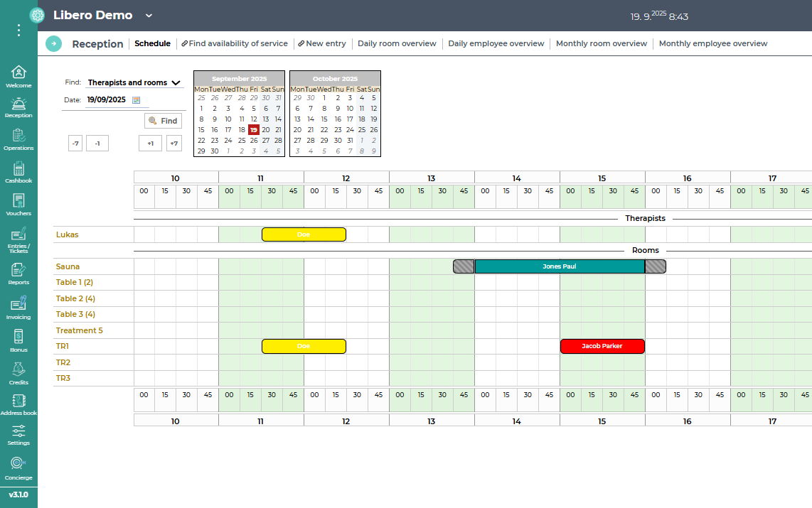This screenshot has height=508, width=812.
Task: Click the October 2025 calendar header
Action: click(x=335, y=79)
